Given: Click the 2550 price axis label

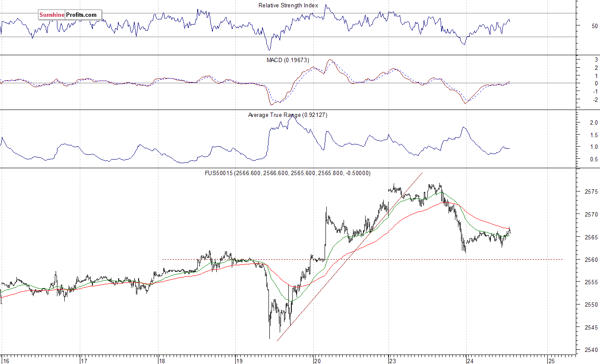Looking at the screenshot, I should (x=591, y=304).
